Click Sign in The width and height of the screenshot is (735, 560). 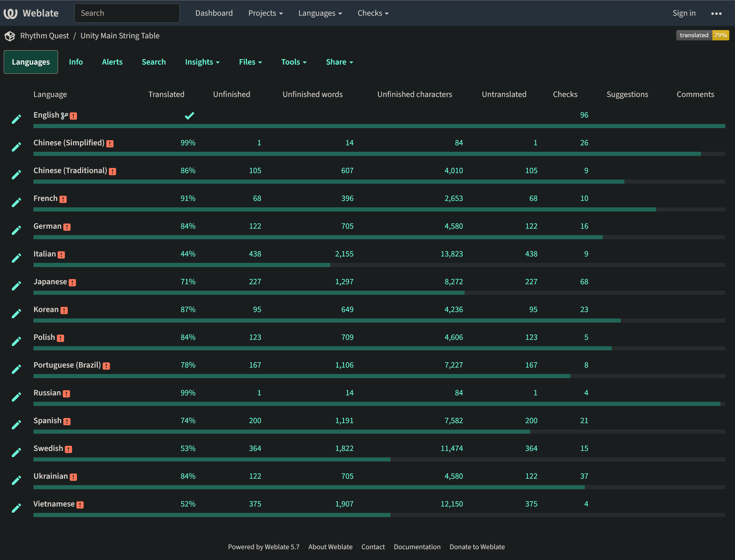click(x=684, y=13)
